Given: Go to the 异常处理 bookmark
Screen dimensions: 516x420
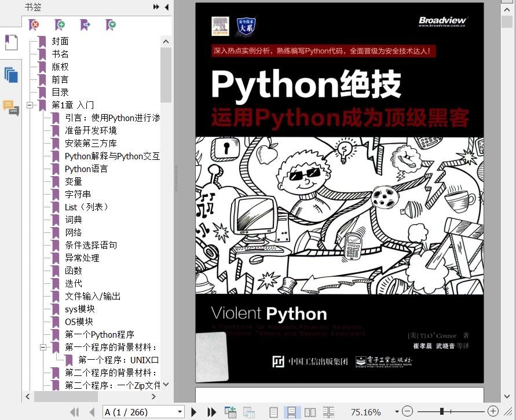Looking at the screenshot, I should click(x=82, y=258).
